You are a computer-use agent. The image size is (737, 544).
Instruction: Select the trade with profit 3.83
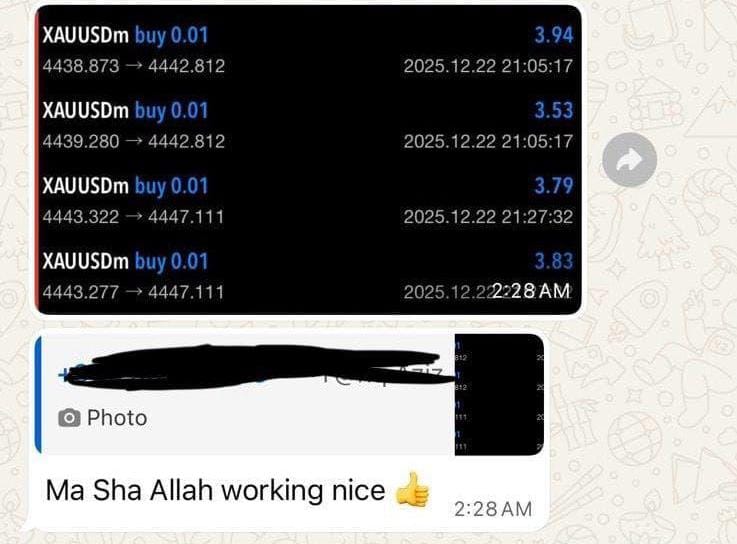[x=308, y=276]
